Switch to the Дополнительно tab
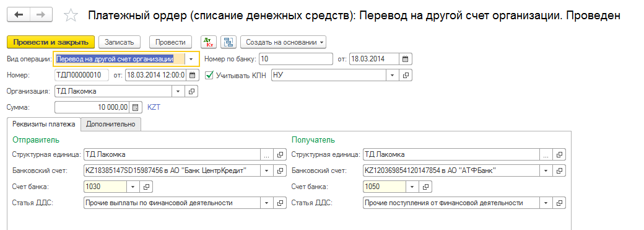Viewport: 644px width, 230px height. point(110,124)
